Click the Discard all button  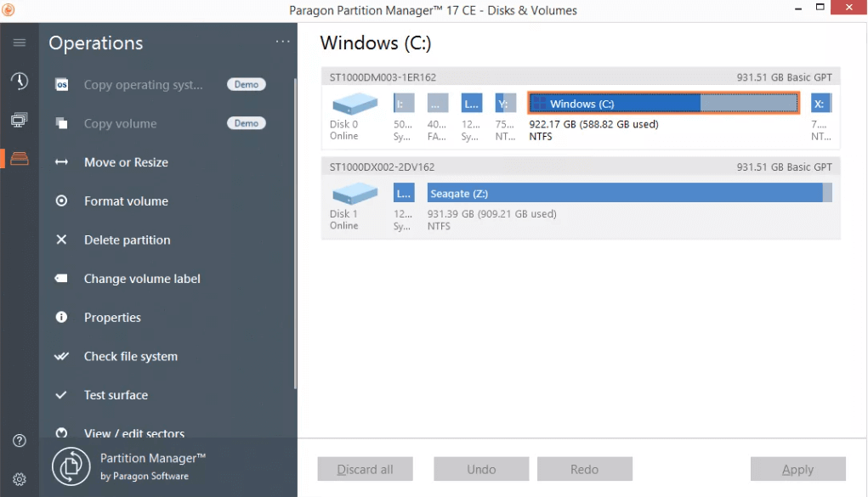pyautogui.click(x=365, y=469)
